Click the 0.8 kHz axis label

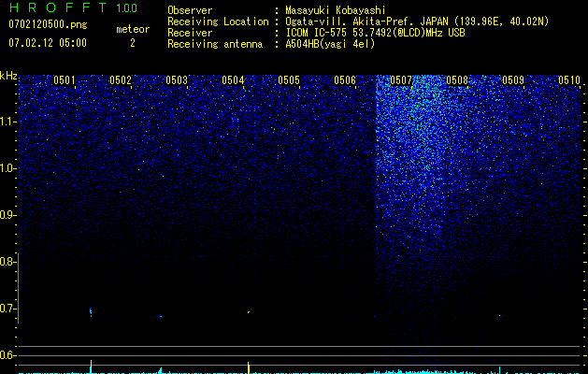pos(7,262)
